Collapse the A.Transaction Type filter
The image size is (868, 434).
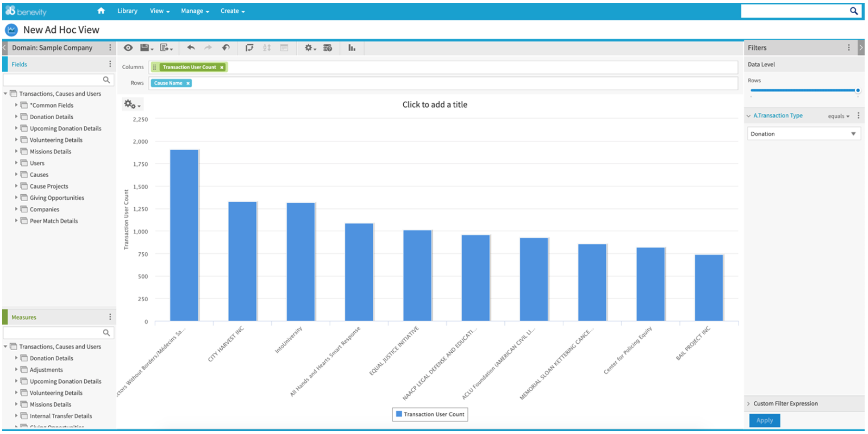(749, 116)
